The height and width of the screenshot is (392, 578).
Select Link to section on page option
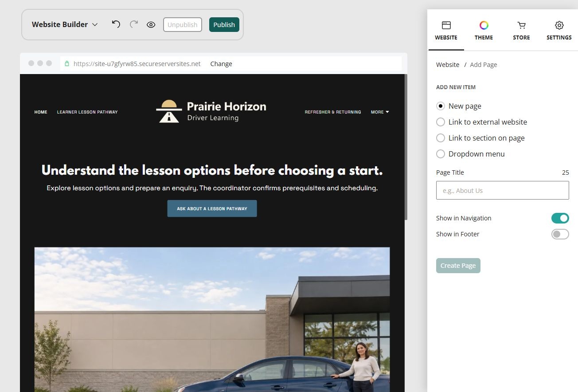pos(441,138)
